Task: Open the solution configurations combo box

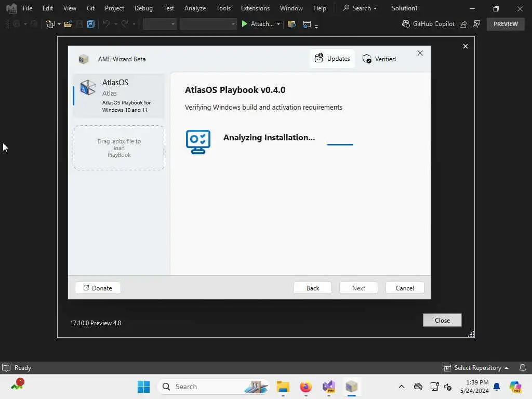Action: (159, 24)
